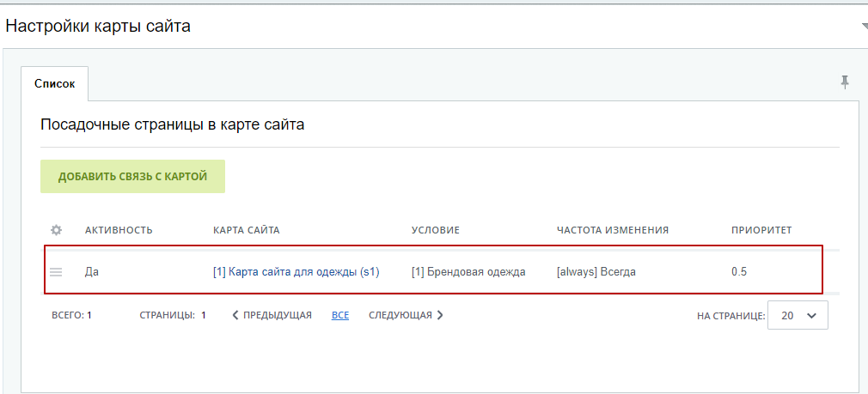Go to ПРЕДЫДУЩАЯ page

pos(272,315)
